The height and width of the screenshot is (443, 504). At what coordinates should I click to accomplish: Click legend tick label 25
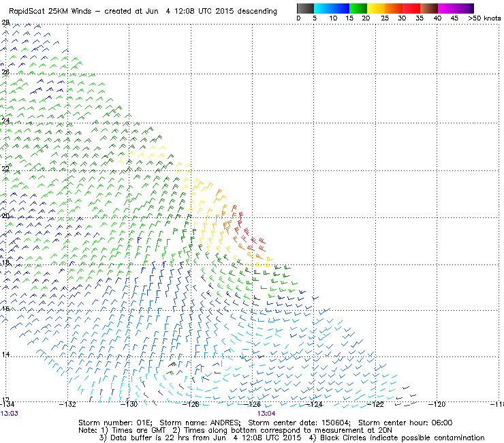[385, 18]
